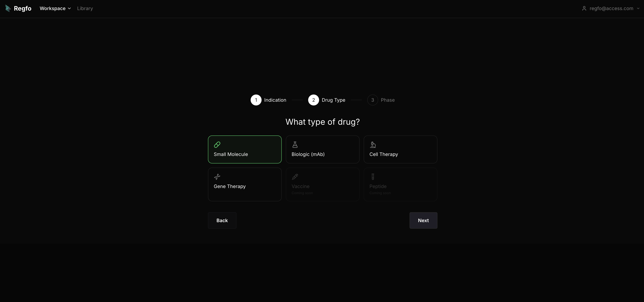Click the user profile icon
The width and height of the screenshot is (644, 302).
click(584, 9)
